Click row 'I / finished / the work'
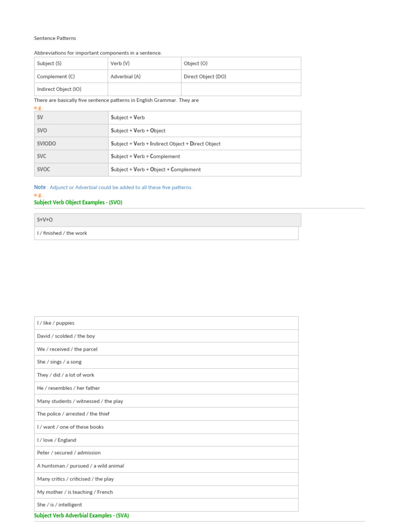399x532 pixels. tap(166, 233)
